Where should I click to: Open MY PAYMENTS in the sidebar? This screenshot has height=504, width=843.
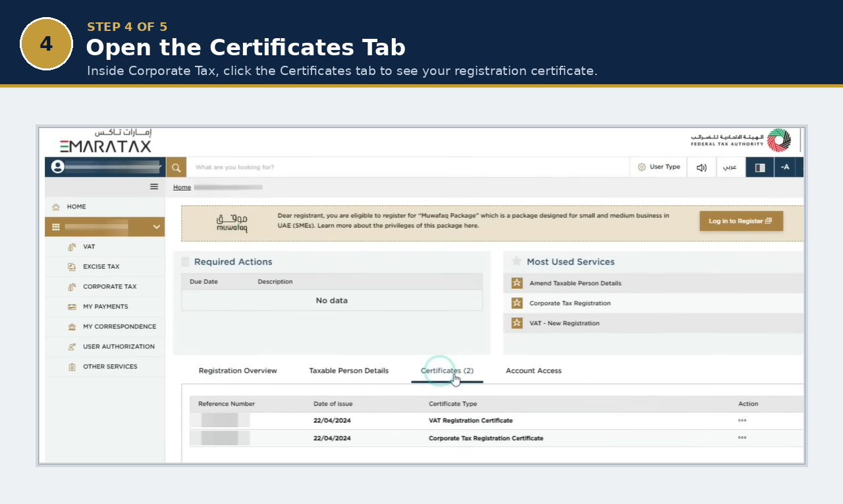click(105, 307)
